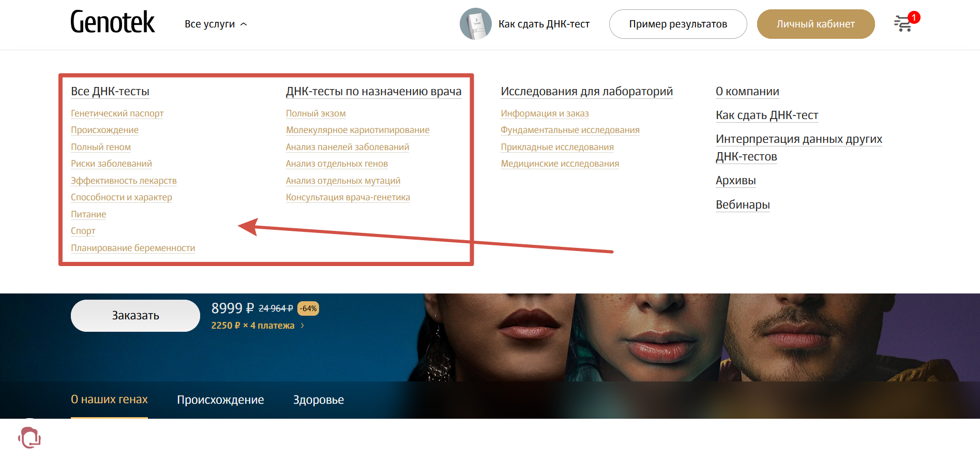Switch to Здоровье tab

pyautogui.click(x=319, y=400)
